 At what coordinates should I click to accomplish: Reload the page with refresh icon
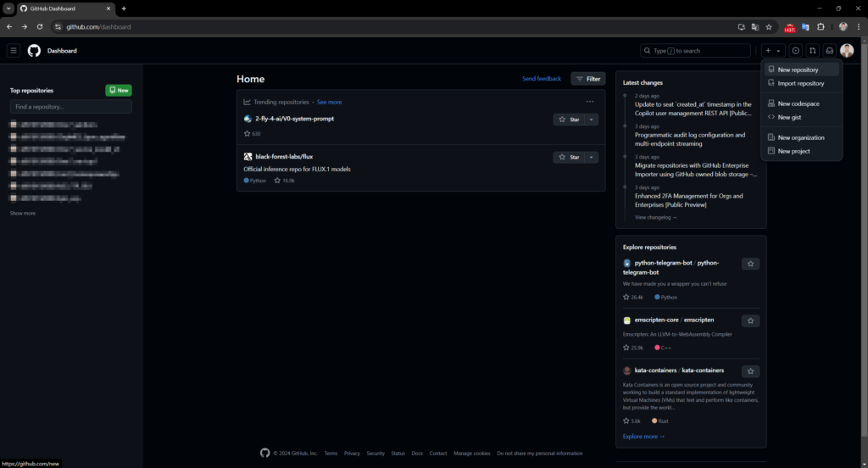40,26
